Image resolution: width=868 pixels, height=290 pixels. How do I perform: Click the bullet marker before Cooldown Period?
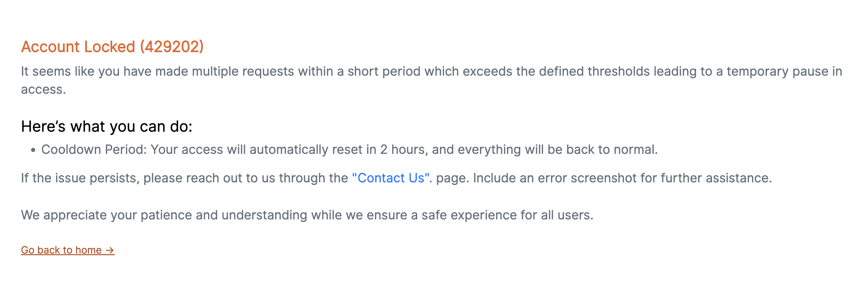point(33,149)
